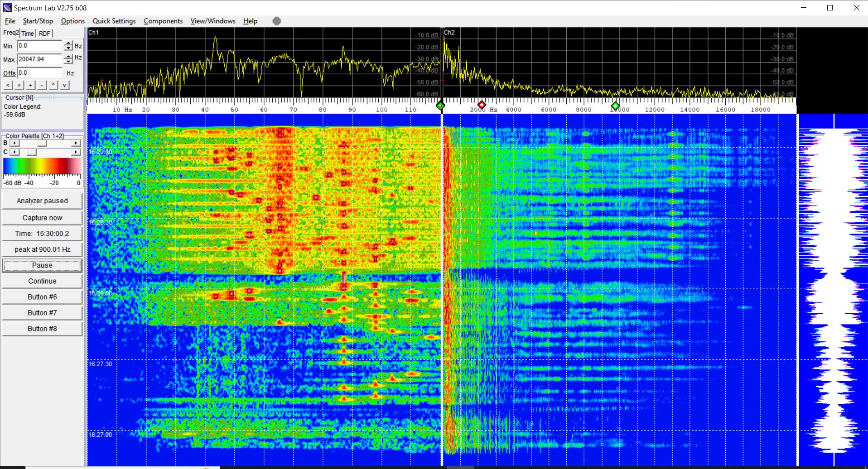Viewport: 868px width, 469px height.
Task: Click the 'peak at 900.01 Hz' button
Action: [x=42, y=249]
